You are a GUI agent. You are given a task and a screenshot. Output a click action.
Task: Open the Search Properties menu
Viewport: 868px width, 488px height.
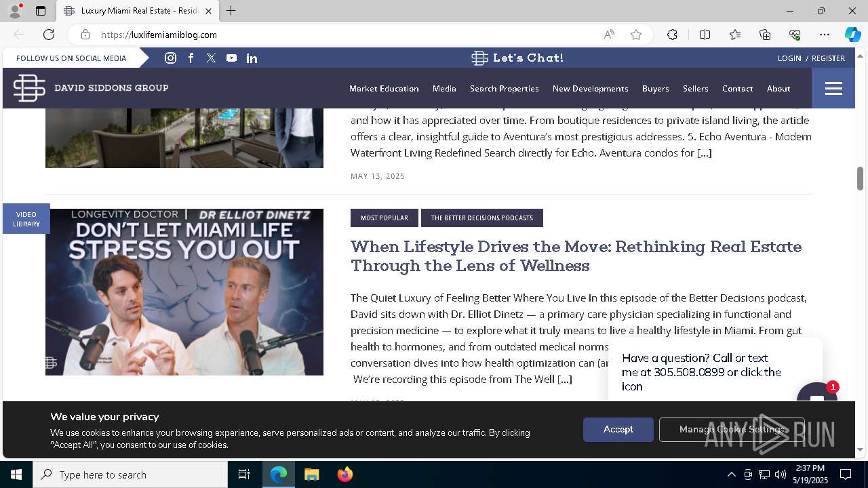505,89
